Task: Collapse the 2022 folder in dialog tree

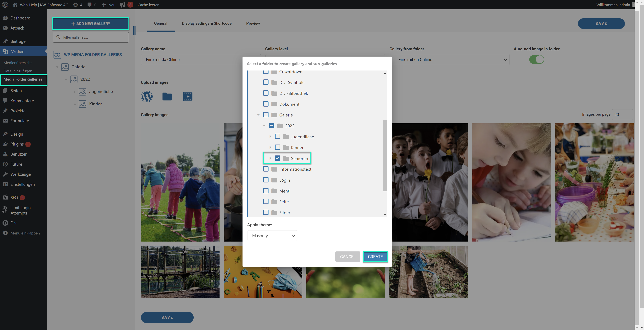Action: click(x=264, y=126)
